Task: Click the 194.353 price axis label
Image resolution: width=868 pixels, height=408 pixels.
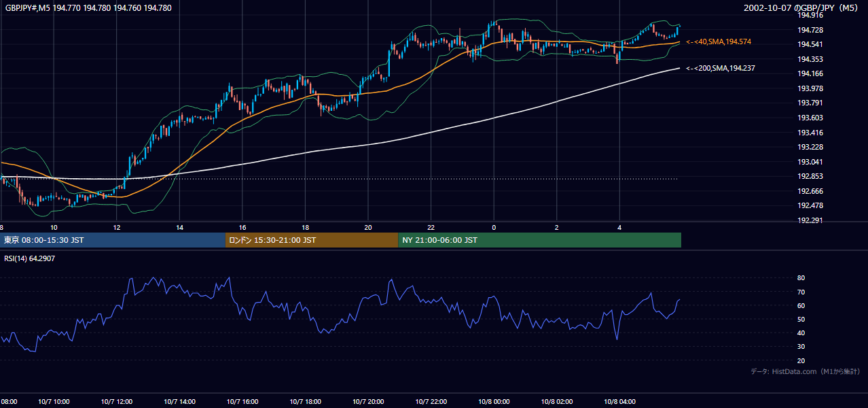Action: click(810, 59)
